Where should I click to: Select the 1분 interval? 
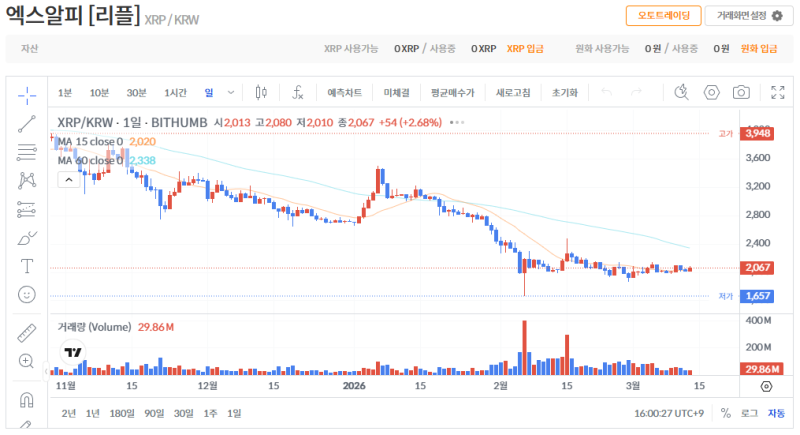(65, 92)
